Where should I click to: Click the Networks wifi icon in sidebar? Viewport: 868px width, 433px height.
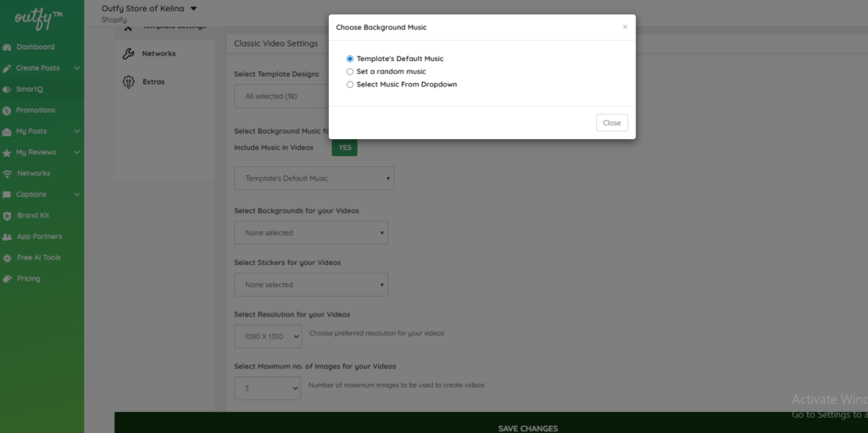pos(8,174)
